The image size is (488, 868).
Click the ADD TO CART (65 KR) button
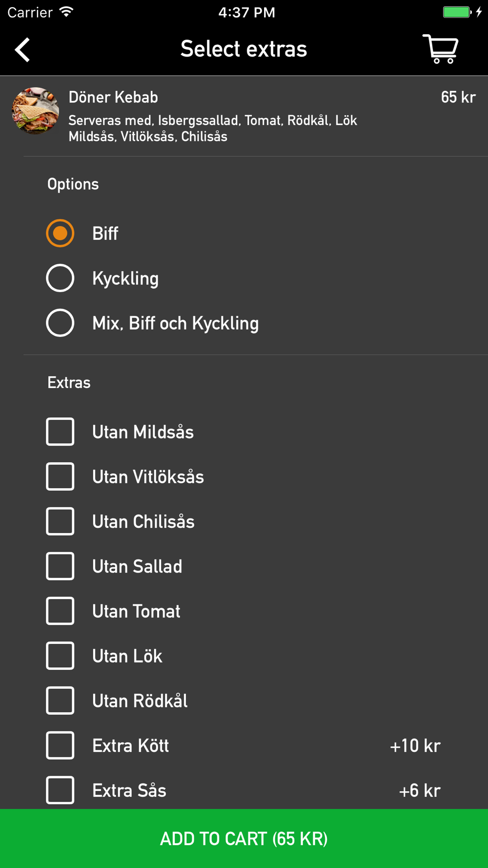[244, 838]
